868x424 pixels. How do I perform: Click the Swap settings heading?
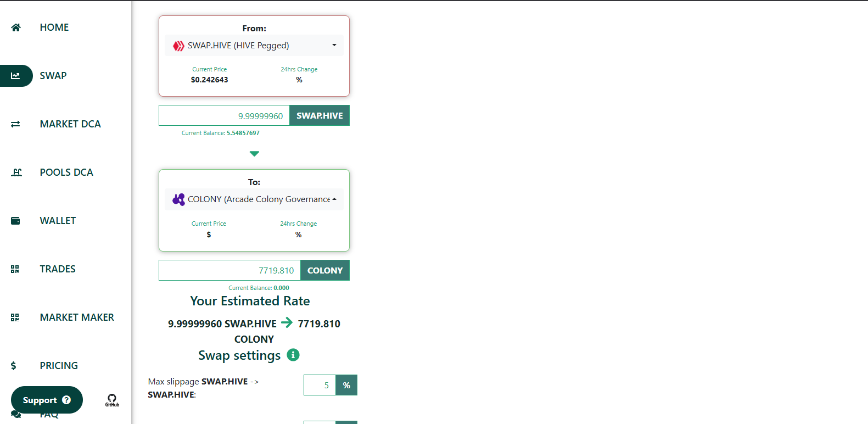pyautogui.click(x=239, y=355)
